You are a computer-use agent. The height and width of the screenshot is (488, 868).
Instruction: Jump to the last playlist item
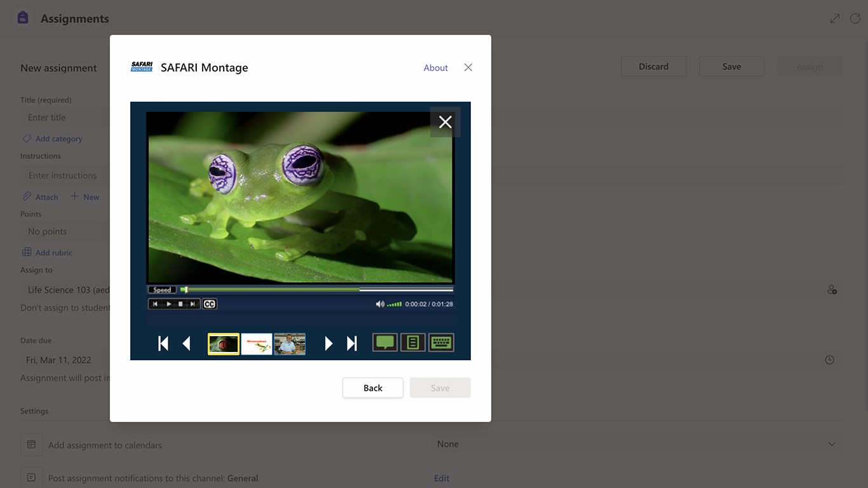click(351, 344)
